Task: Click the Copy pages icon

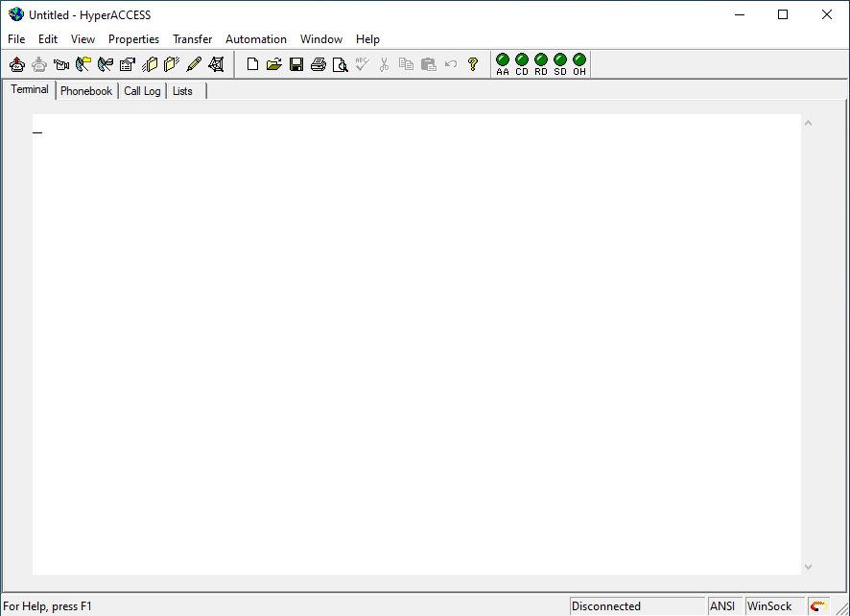Action: [x=406, y=64]
